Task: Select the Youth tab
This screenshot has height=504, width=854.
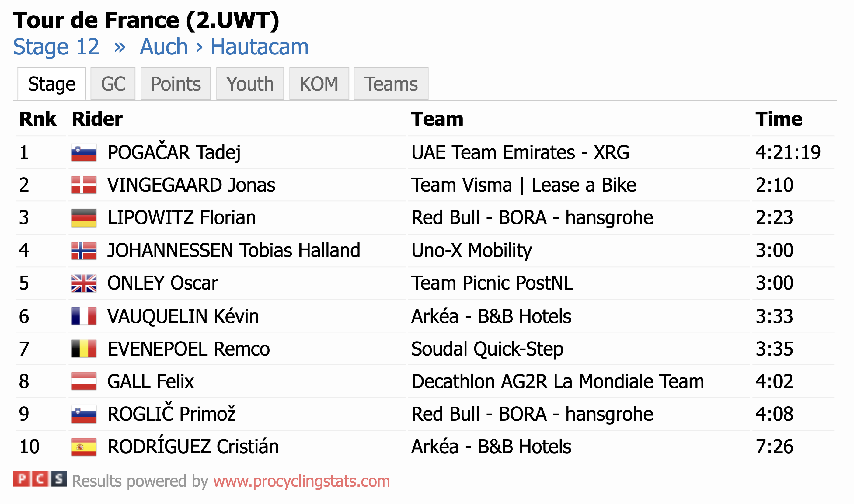Action: click(250, 84)
